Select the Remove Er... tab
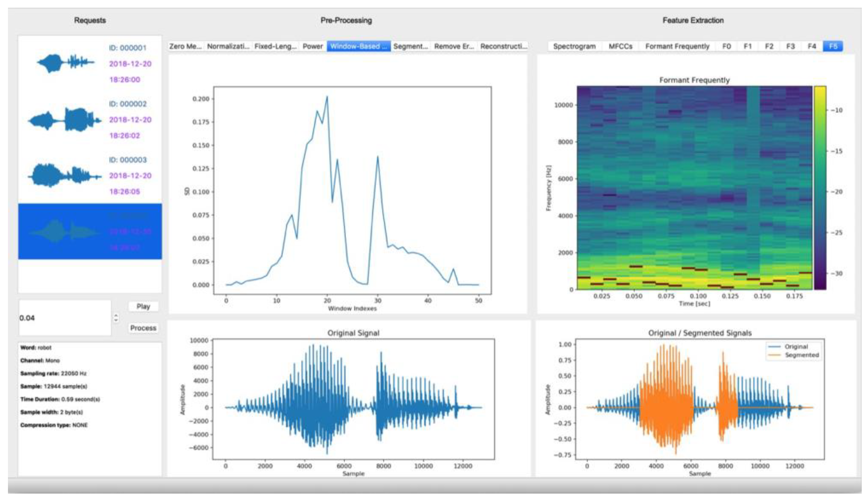 (454, 46)
